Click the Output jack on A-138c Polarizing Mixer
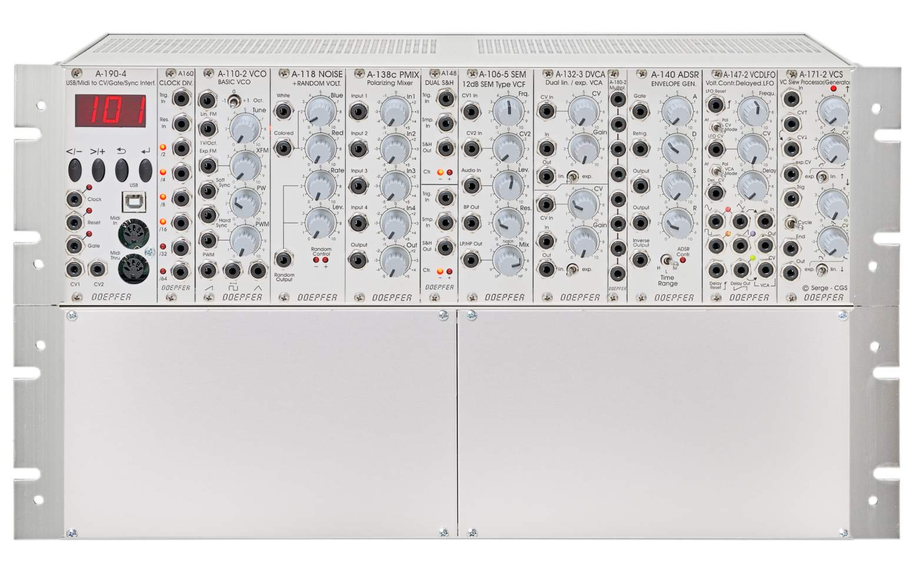Viewport: 913px width, 588px height. pos(359,260)
